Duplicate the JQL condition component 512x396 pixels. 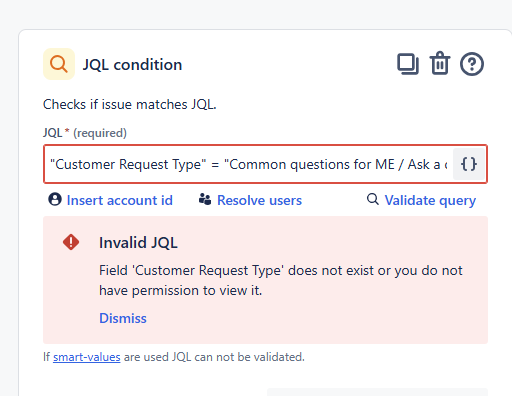(408, 64)
